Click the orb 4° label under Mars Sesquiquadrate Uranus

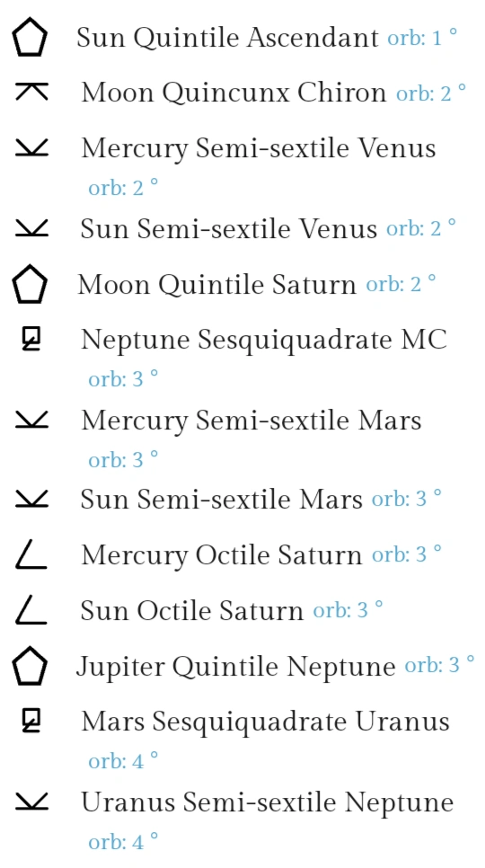coord(123,761)
